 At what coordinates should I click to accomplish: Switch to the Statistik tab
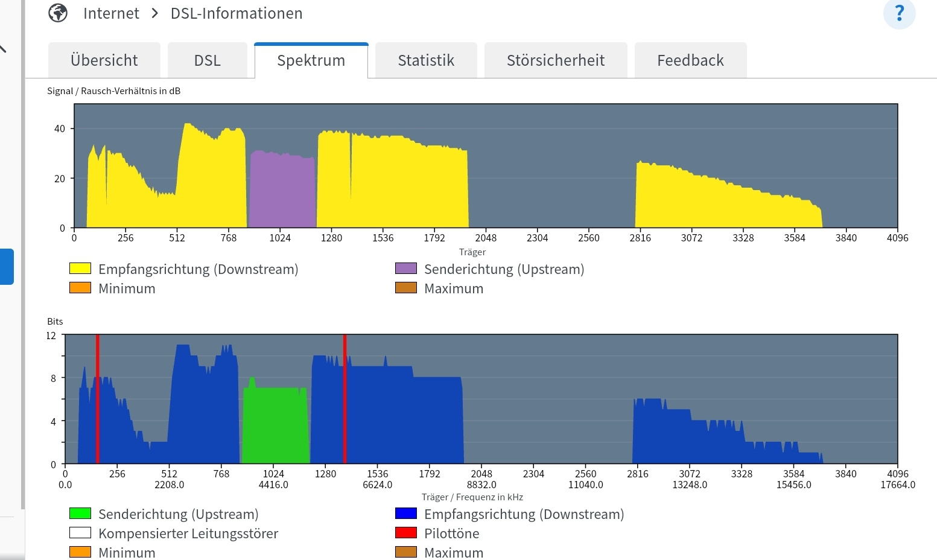[x=425, y=60]
